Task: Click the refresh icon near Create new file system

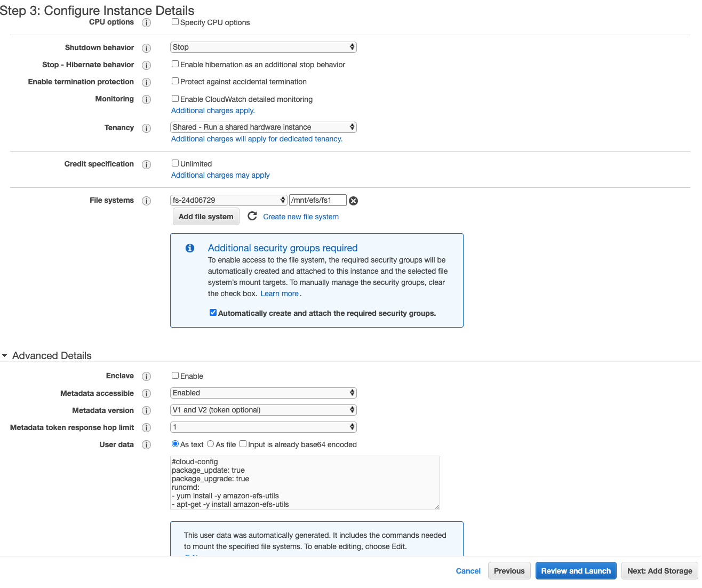Action: (252, 216)
